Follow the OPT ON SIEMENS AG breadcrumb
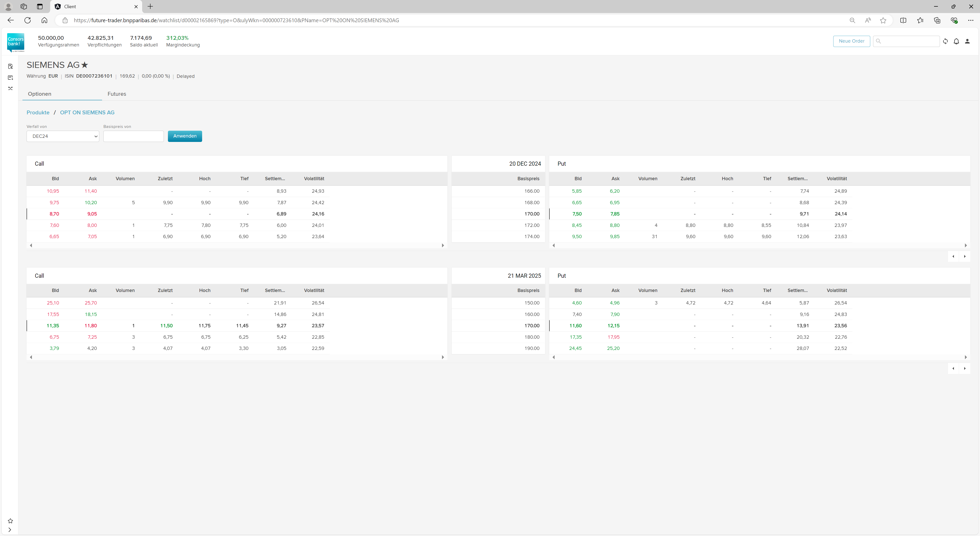The width and height of the screenshot is (980, 536). pyautogui.click(x=87, y=113)
